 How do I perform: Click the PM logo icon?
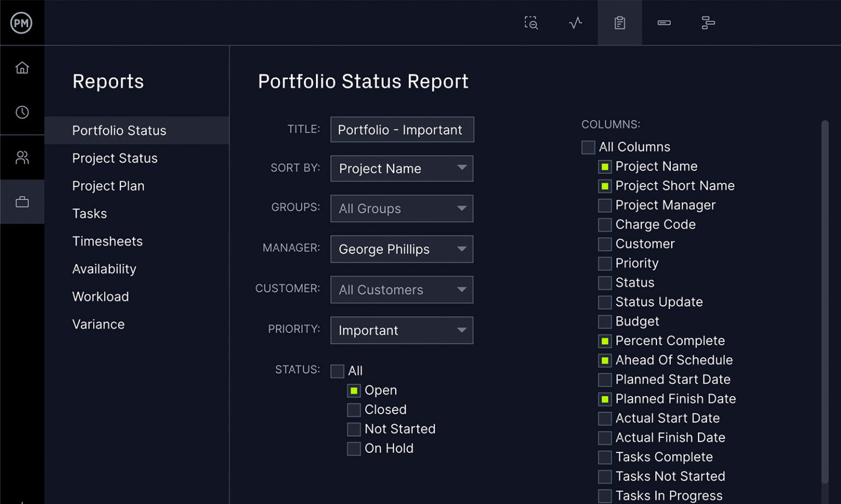pyautogui.click(x=21, y=23)
